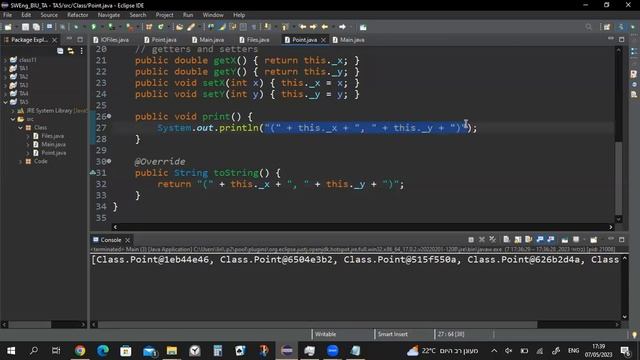Click the Save toolbar icon
The image size is (640, 360).
click(25, 27)
